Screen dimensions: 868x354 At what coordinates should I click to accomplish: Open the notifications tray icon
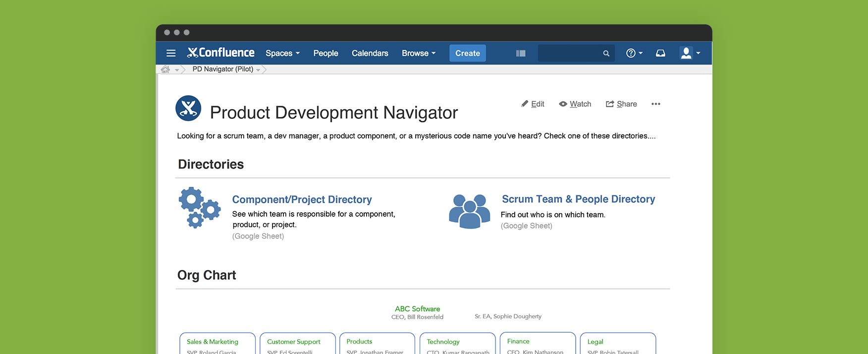pyautogui.click(x=660, y=53)
